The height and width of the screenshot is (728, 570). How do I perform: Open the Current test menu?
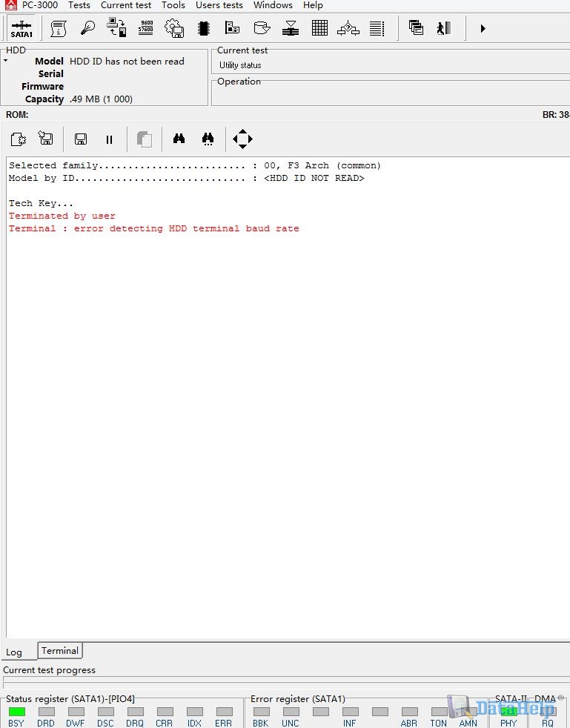[126, 5]
